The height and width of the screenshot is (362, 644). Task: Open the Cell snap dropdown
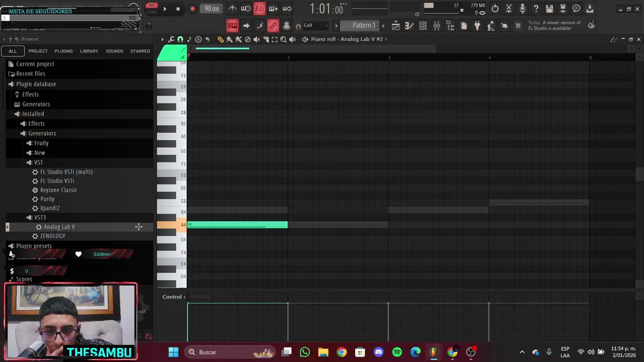[x=314, y=26]
